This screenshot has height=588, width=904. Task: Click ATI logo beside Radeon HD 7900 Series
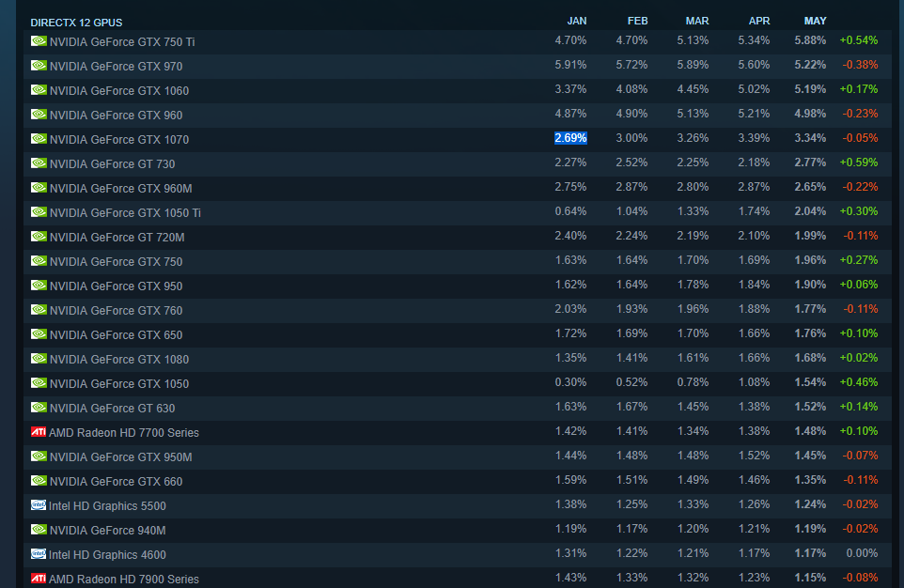(39, 579)
